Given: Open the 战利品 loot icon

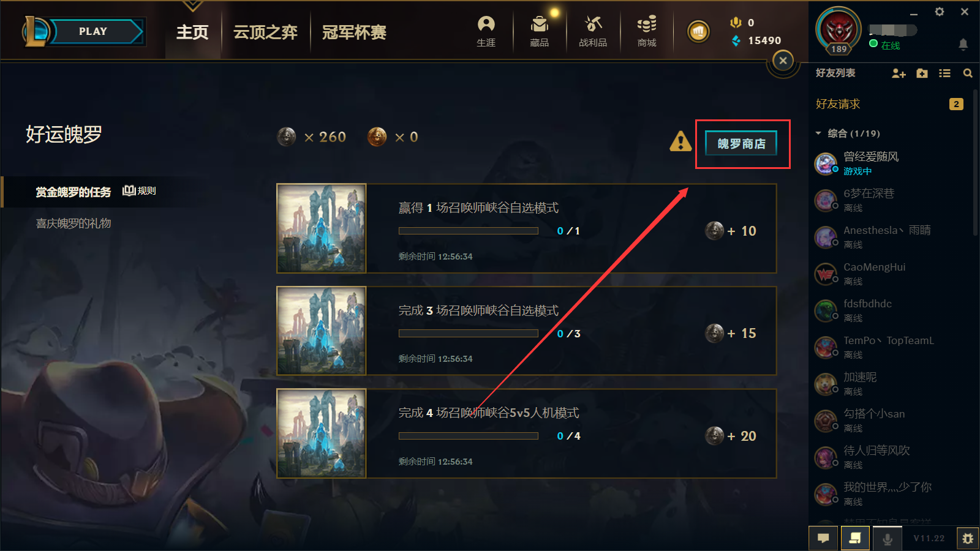Looking at the screenshot, I should pyautogui.click(x=593, y=31).
